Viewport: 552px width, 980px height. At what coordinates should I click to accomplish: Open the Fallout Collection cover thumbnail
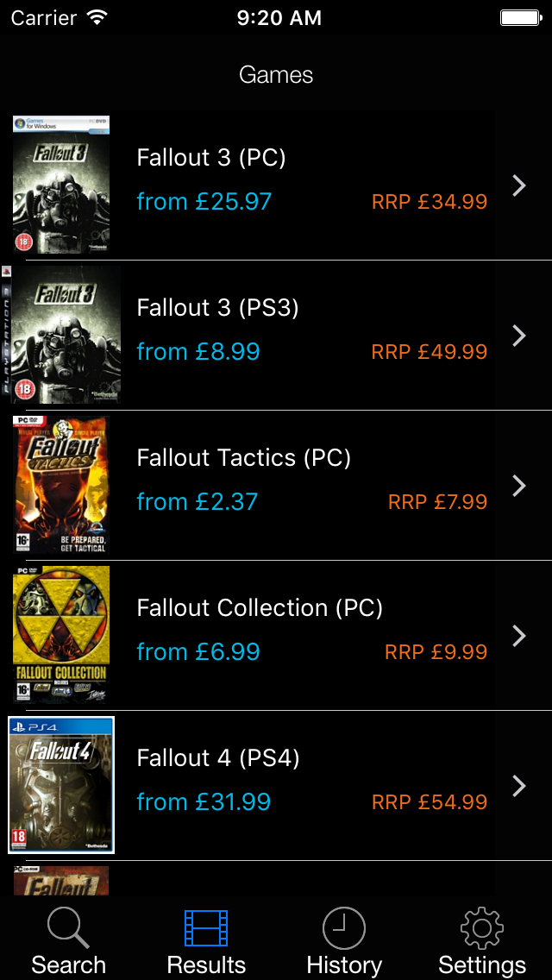click(x=60, y=635)
